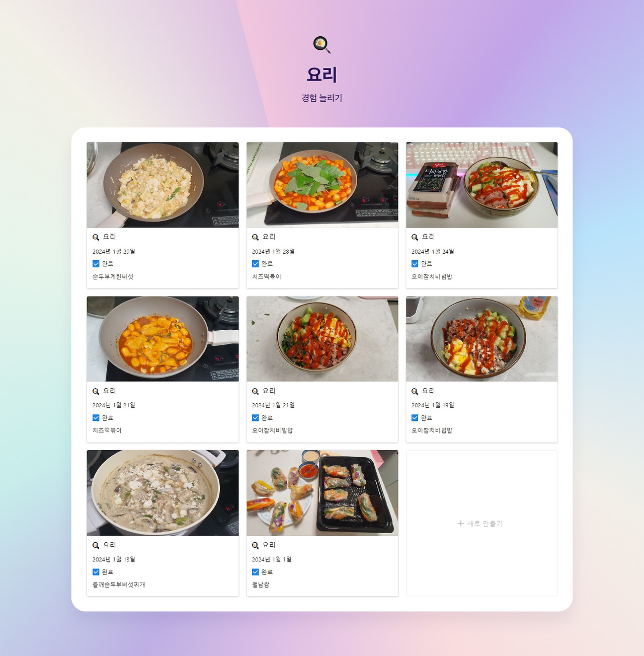Open the 들깨순두부버섯찌개 stew photo
Viewport: 644px width, 656px height.
[163, 493]
